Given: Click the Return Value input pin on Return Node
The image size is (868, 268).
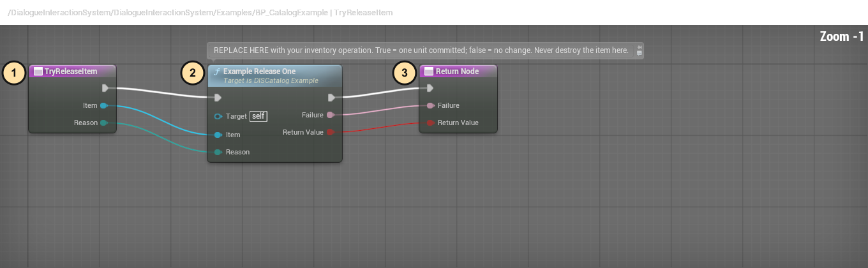Looking at the screenshot, I should (x=431, y=123).
